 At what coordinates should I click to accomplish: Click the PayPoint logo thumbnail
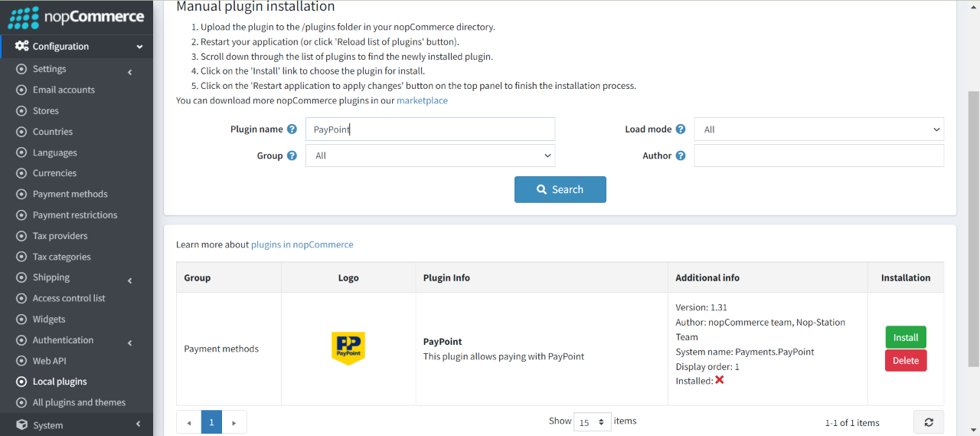tap(348, 349)
